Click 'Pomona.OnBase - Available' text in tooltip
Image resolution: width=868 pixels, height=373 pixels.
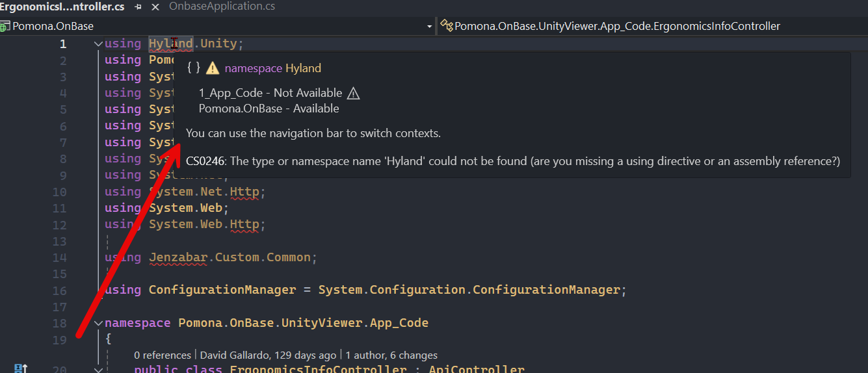269,109
